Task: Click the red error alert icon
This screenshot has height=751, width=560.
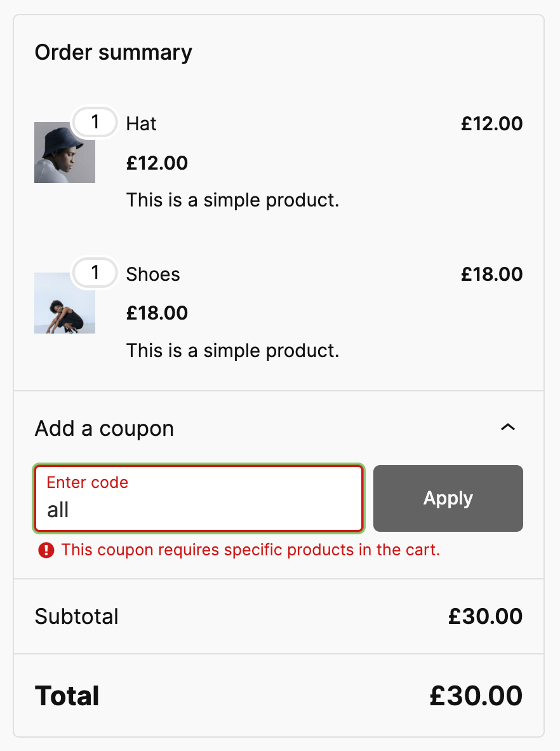Action: (x=45, y=550)
